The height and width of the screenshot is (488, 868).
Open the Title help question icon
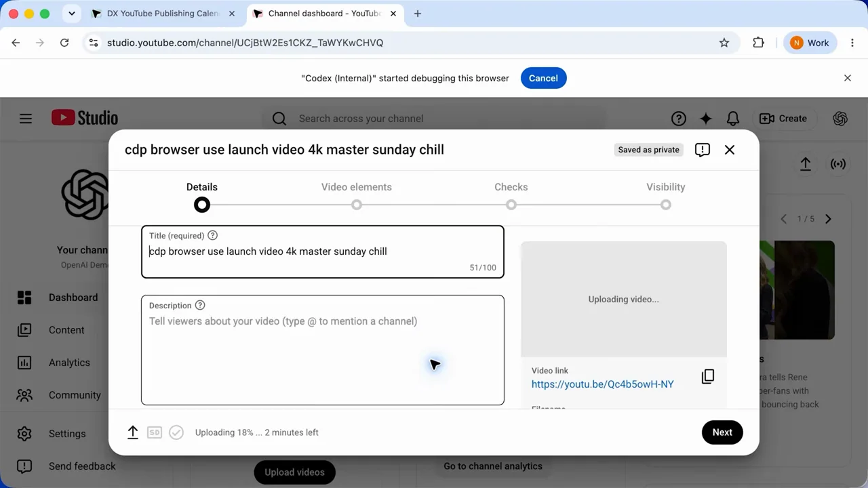coord(212,235)
